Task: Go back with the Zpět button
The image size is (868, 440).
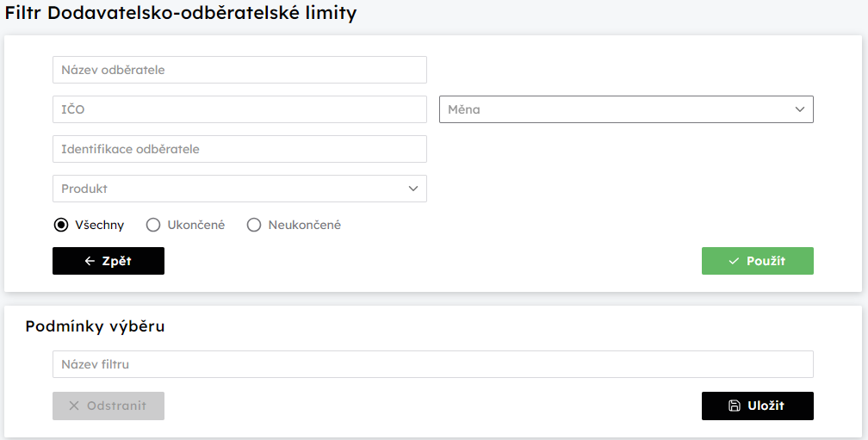Action: (x=108, y=261)
